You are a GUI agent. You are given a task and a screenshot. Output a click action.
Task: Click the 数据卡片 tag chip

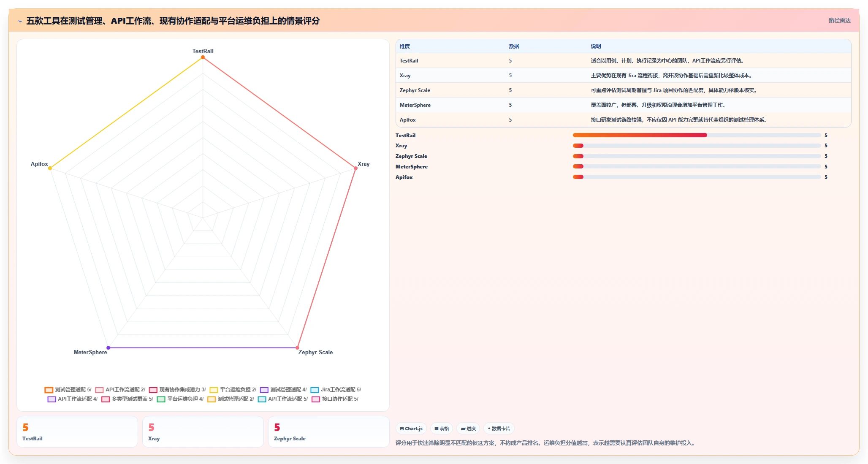click(x=499, y=429)
